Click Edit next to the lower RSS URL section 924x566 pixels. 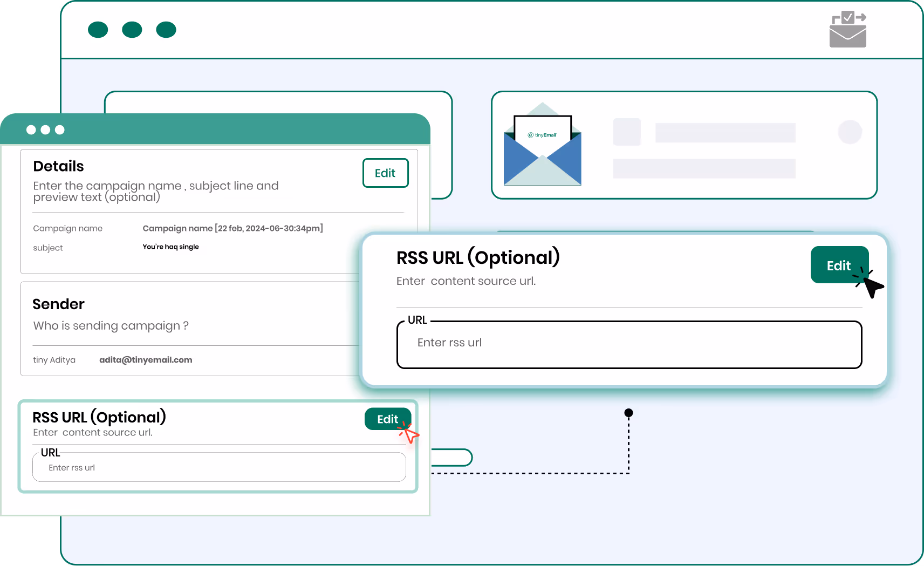(387, 419)
